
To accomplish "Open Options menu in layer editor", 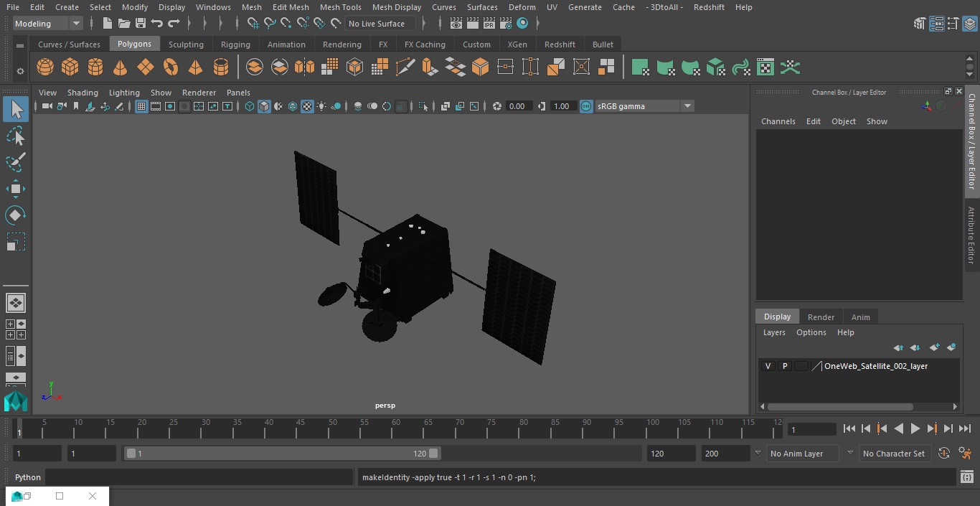I will click(x=811, y=332).
